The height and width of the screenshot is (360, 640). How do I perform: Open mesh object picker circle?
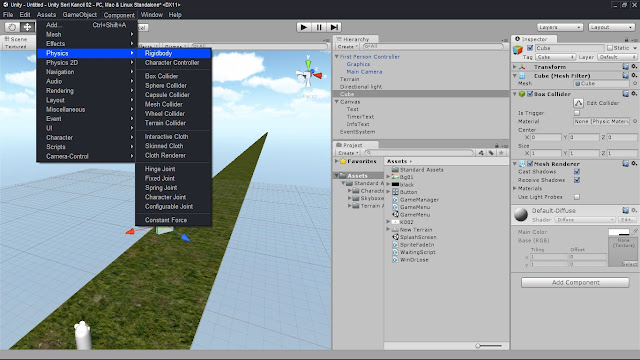[x=635, y=83]
